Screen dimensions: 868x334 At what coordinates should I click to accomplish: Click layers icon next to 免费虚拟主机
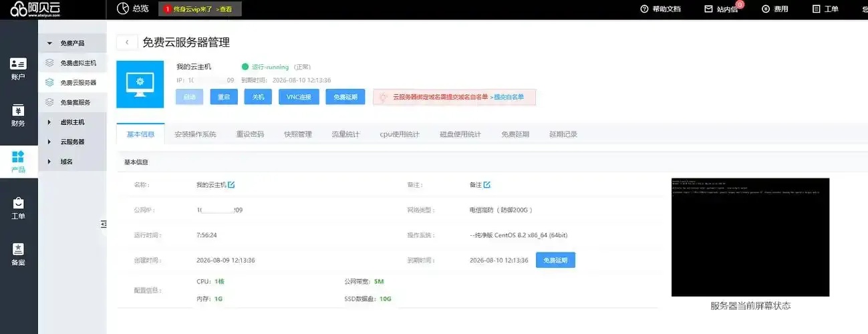[49, 63]
